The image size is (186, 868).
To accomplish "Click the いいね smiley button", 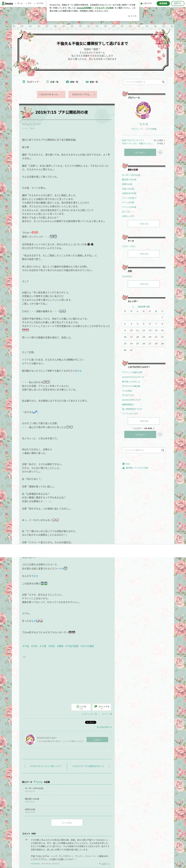I will click(81, 707).
